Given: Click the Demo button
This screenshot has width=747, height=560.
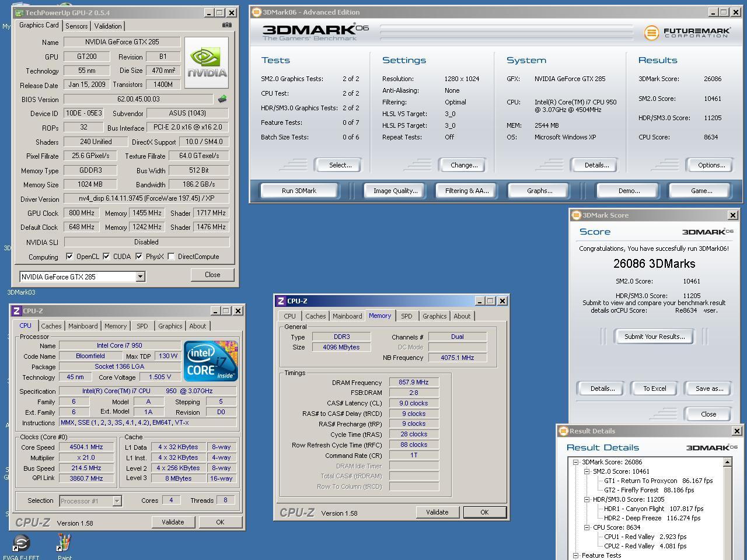Looking at the screenshot, I should 629,191.
